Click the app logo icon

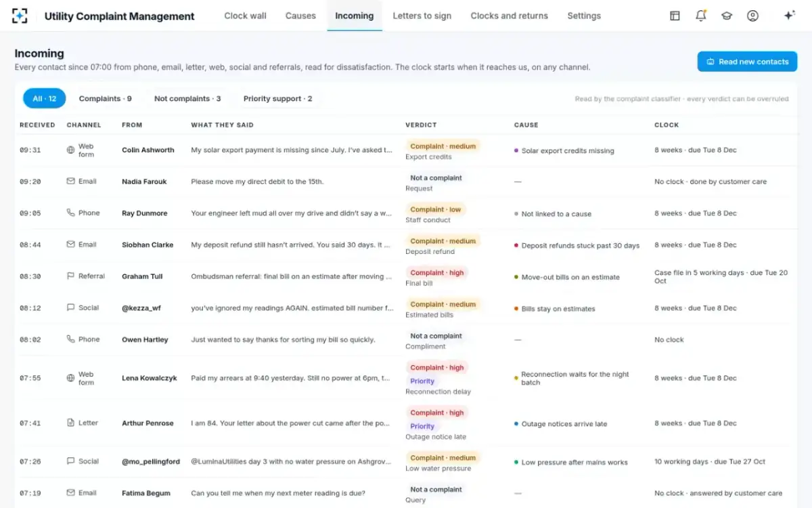[20, 16]
